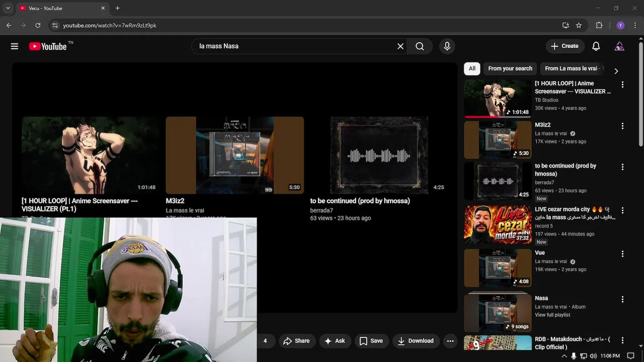Start voice search with the microphone

tap(447, 46)
